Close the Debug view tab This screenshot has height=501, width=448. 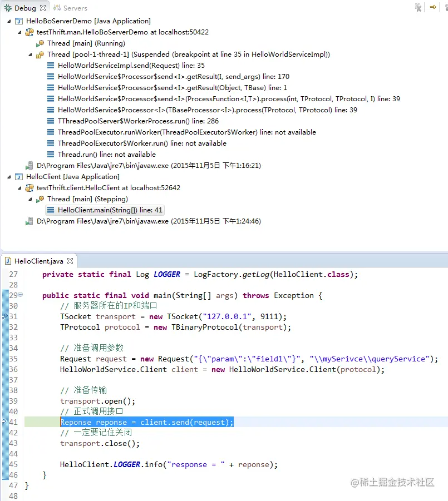pos(43,8)
